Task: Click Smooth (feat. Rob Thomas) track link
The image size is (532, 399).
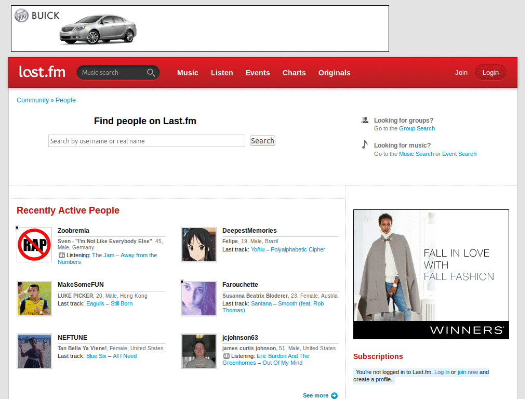Action: [273, 307]
